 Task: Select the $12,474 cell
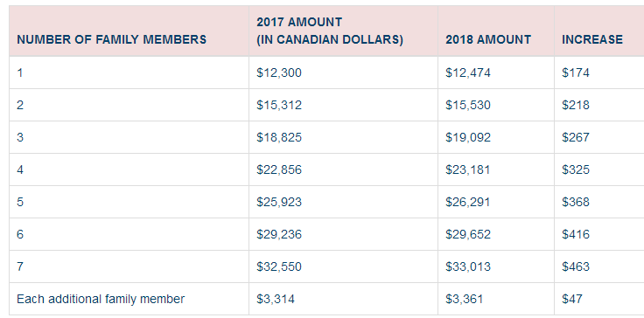click(468, 73)
